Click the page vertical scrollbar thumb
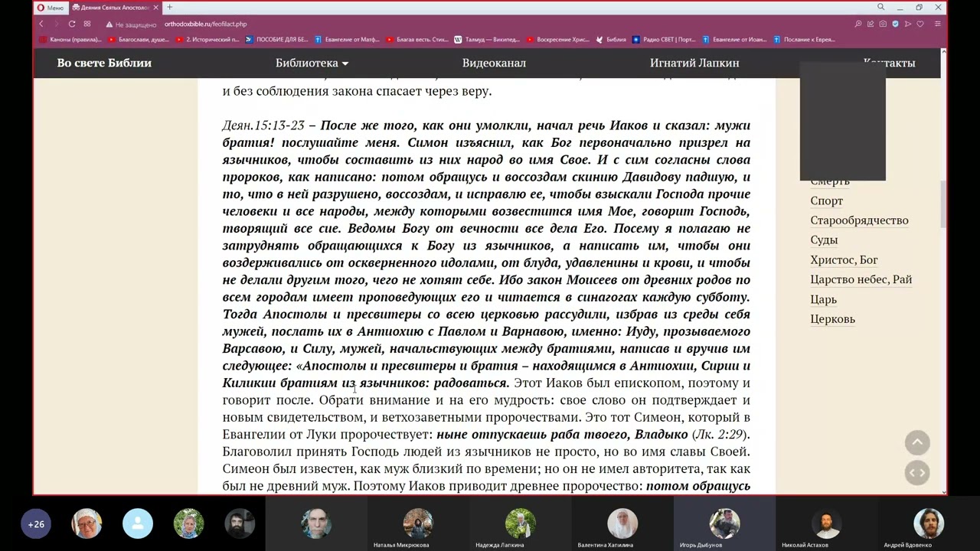This screenshot has height=551, width=980. pyautogui.click(x=944, y=205)
